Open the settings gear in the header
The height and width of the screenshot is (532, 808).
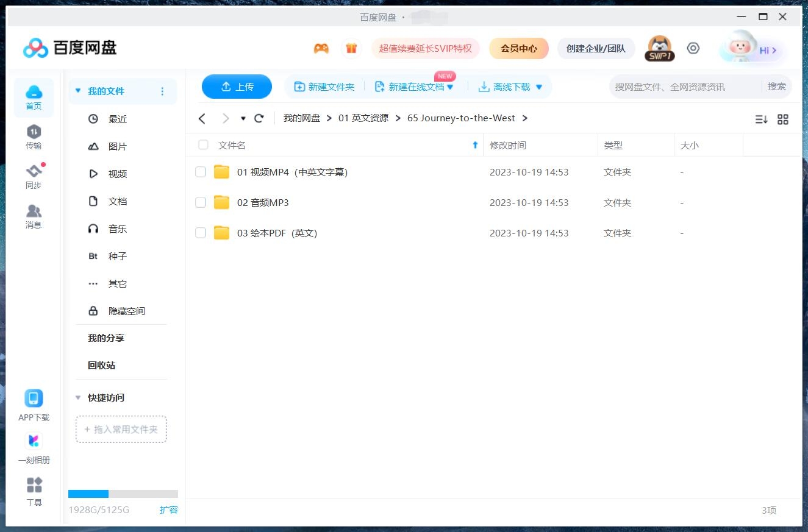click(693, 48)
